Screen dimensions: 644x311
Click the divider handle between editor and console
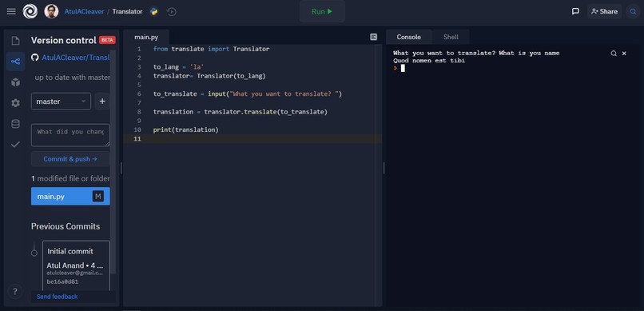(x=384, y=168)
